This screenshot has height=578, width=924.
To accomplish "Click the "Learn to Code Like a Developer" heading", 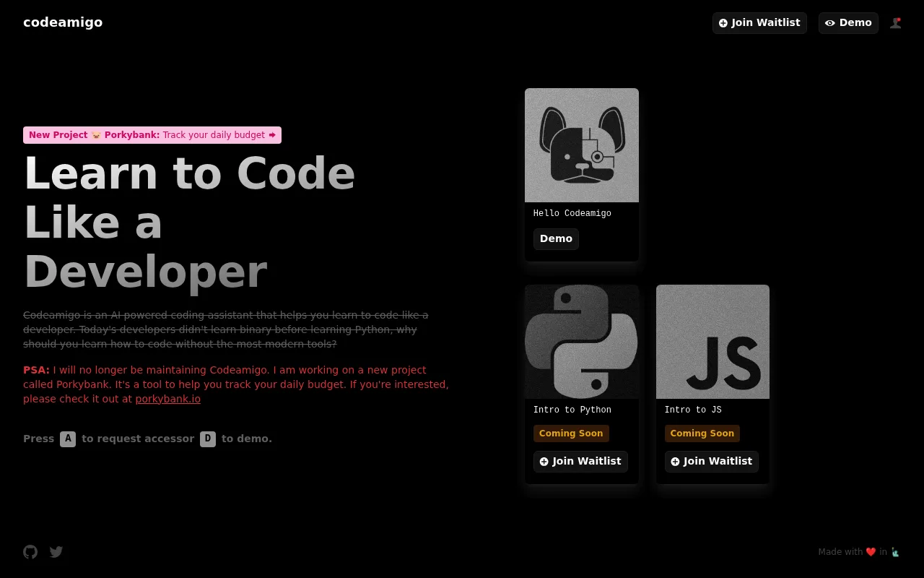I will (x=189, y=223).
